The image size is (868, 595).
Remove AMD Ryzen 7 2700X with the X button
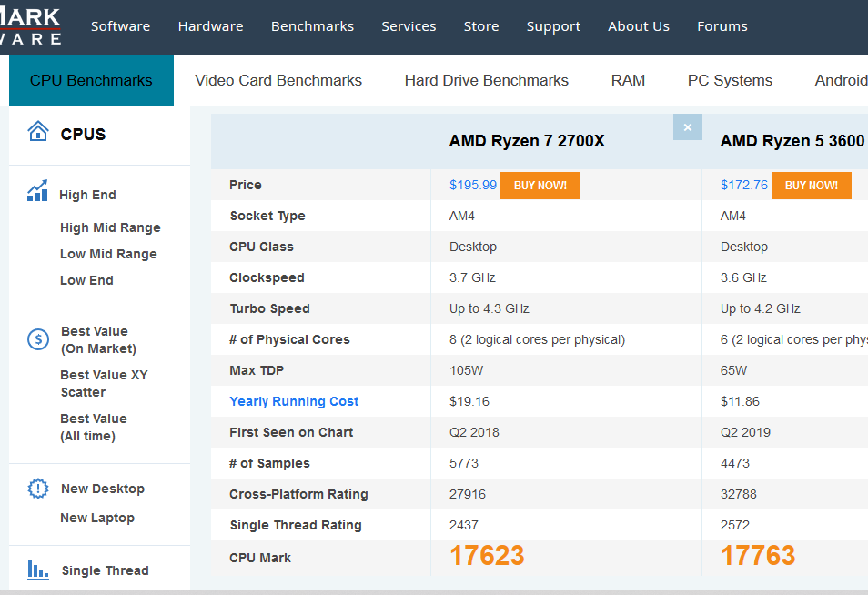pos(688,127)
